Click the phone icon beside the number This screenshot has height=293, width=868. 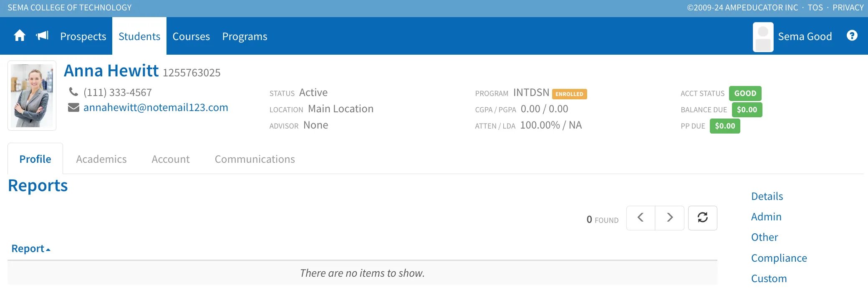pos(73,92)
